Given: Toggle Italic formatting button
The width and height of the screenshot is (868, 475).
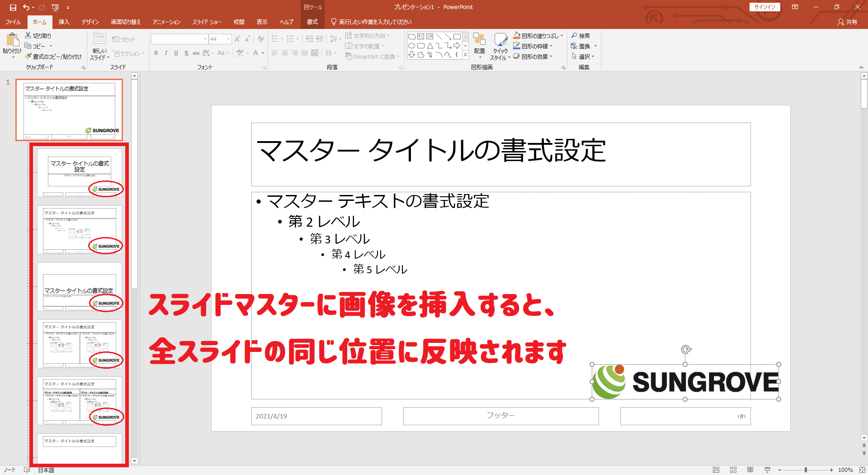Looking at the screenshot, I should [166, 53].
